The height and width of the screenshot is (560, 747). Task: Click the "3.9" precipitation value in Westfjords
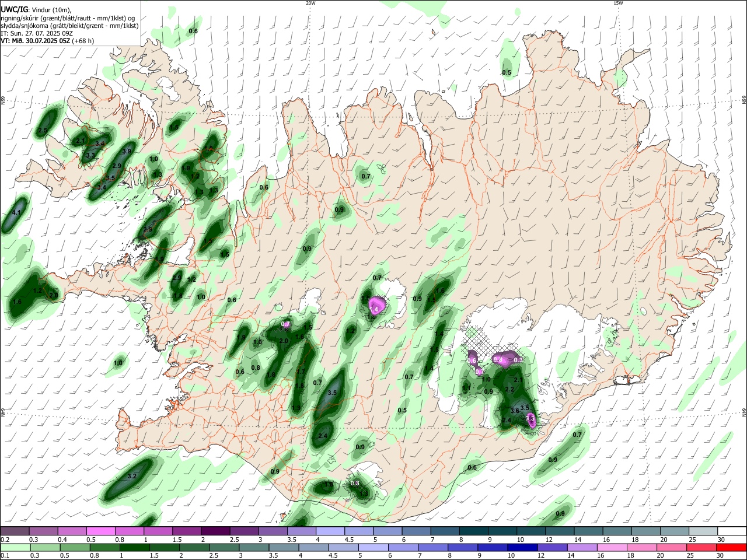pyautogui.click(x=127, y=152)
